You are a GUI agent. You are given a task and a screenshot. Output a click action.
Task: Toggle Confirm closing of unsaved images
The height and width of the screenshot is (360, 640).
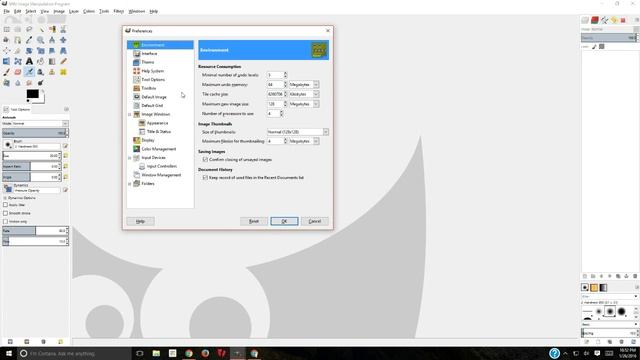pyautogui.click(x=205, y=160)
